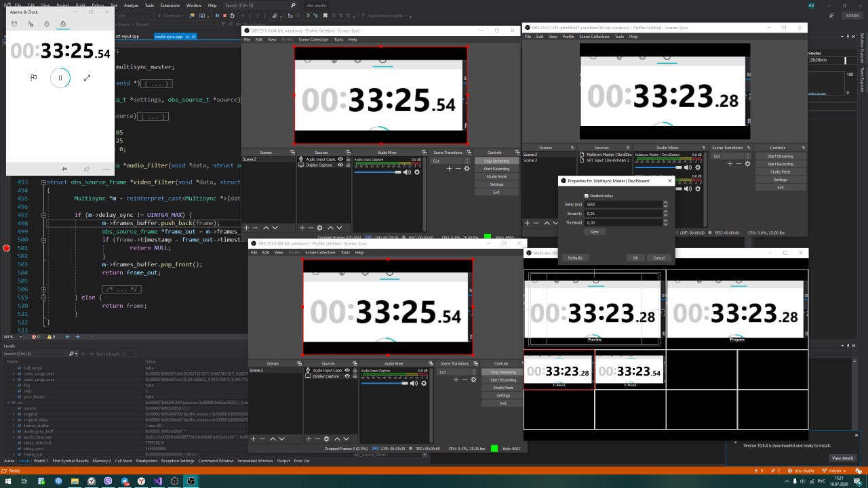Uncheck the Smallest delay checkbox

tap(587, 195)
